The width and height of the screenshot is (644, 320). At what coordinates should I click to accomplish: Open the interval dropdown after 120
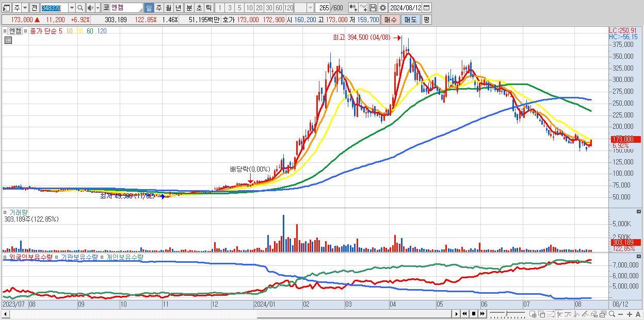(x=310, y=8)
